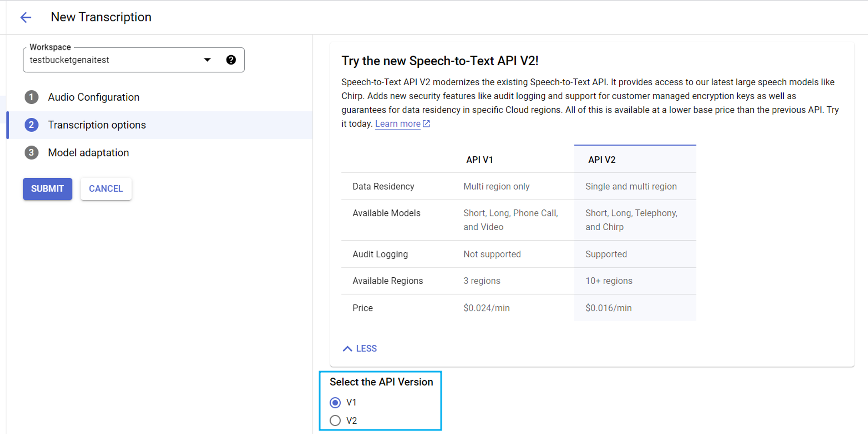Open step 3 Model adaptation
The width and height of the screenshot is (868, 434).
coord(89,153)
